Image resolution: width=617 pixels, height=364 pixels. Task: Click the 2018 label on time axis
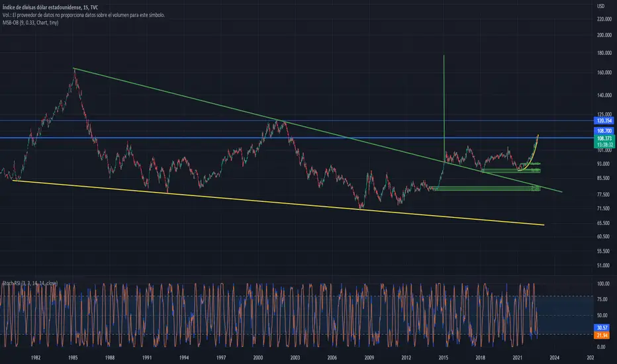(x=480, y=357)
